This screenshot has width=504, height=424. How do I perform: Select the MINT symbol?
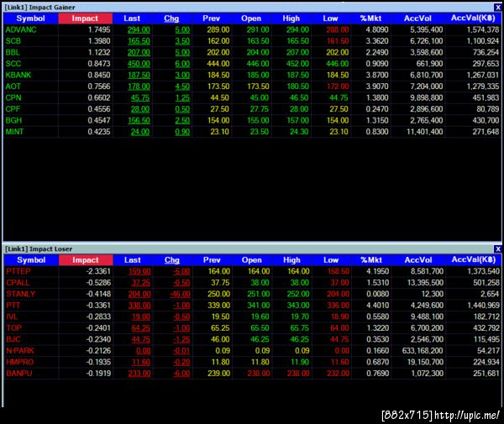click(14, 132)
